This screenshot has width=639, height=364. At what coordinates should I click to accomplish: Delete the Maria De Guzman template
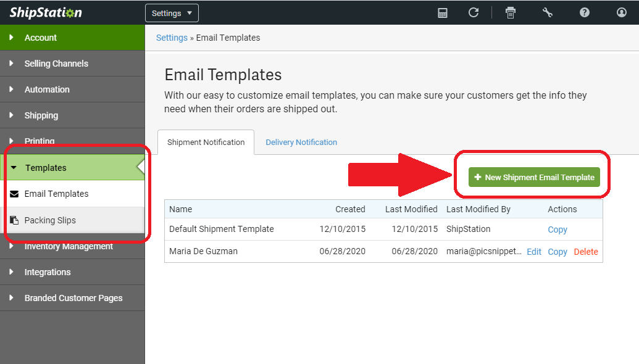click(586, 252)
